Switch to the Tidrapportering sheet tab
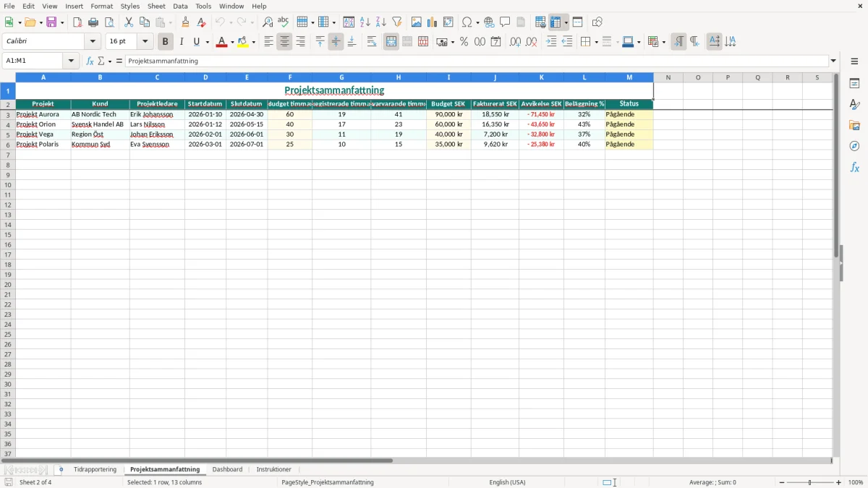 [x=95, y=470]
